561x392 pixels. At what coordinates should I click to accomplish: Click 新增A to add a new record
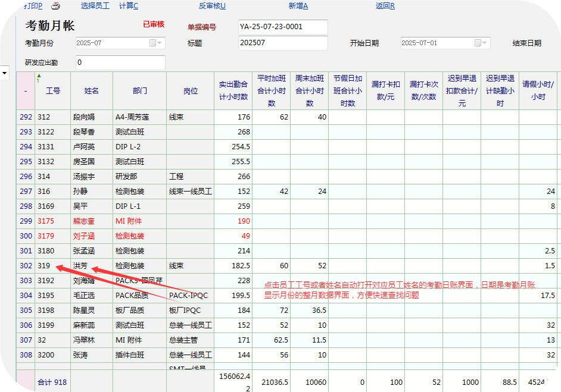click(x=298, y=6)
